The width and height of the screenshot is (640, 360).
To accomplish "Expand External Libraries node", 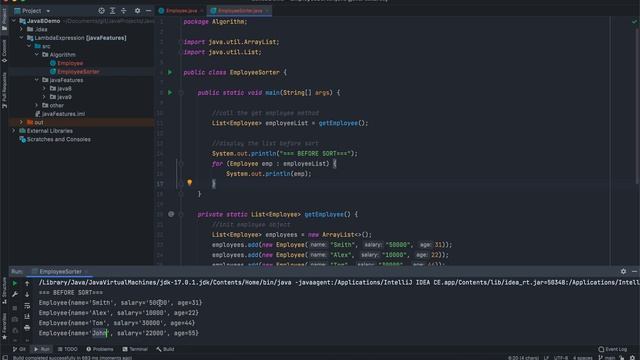I will (14, 131).
